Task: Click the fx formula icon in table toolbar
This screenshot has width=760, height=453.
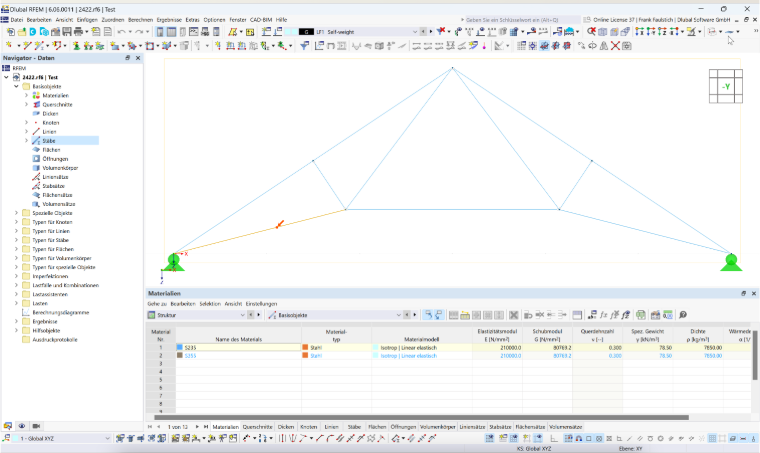Action: (x=603, y=315)
